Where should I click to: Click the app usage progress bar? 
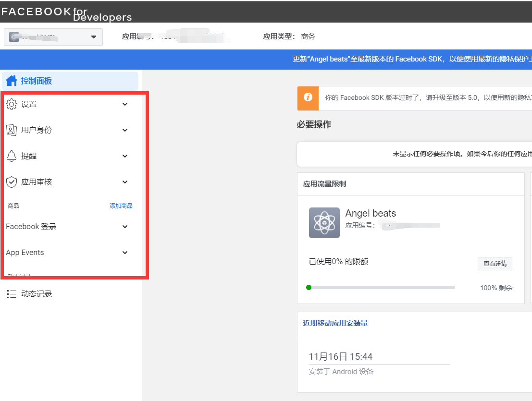coord(380,288)
